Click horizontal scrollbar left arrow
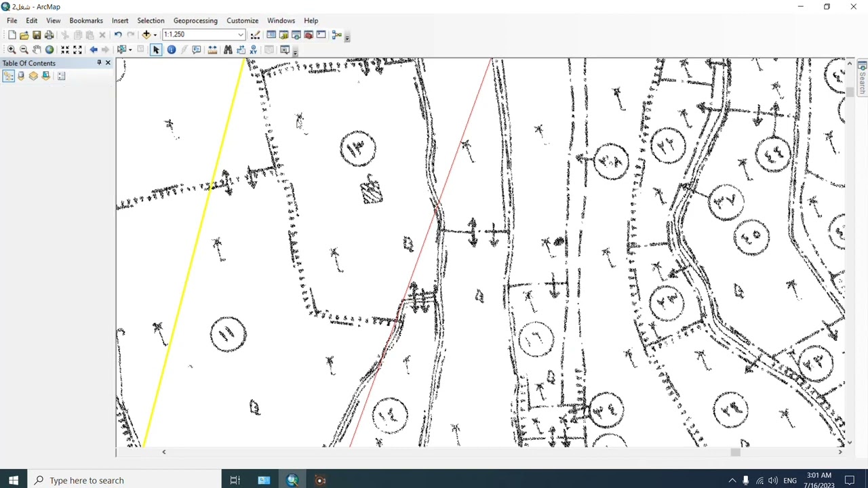Viewport: 868px width, 488px height. 163,452
